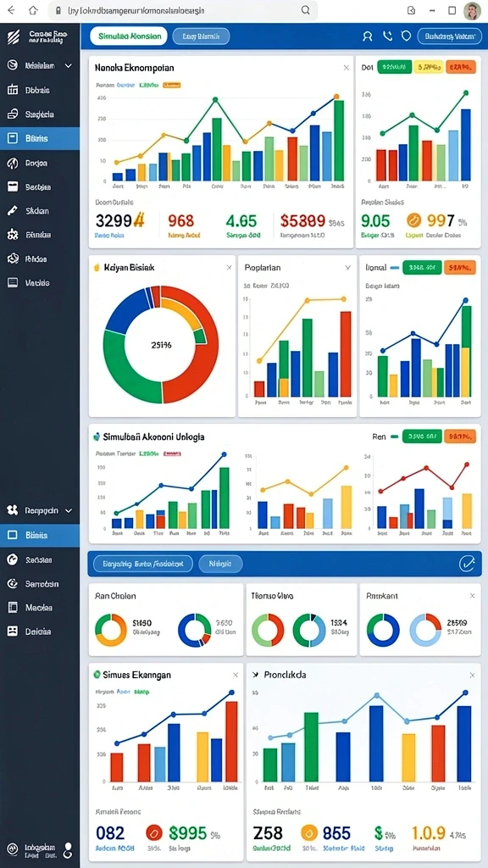
Task: Click the browser home icon
Action: pyautogui.click(x=33, y=10)
